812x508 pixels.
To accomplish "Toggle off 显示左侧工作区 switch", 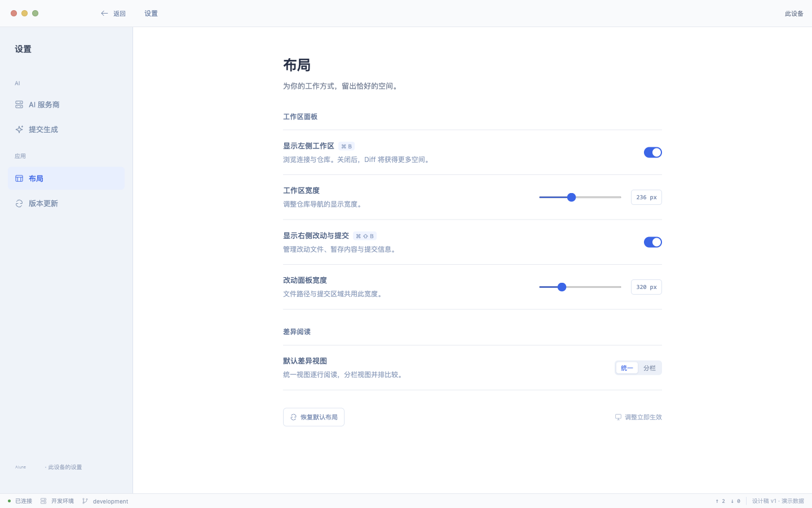I will pos(653,152).
